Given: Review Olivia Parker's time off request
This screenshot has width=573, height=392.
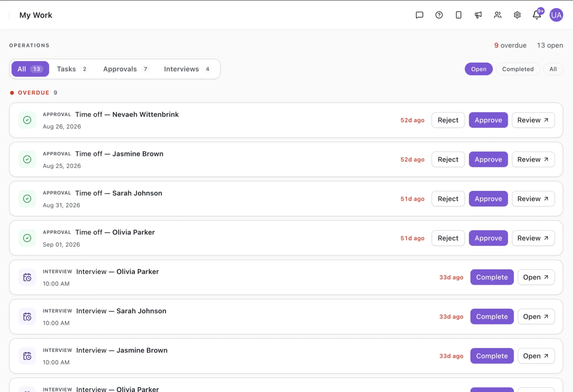Looking at the screenshot, I should pyautogui.click(x=533, y=238).
